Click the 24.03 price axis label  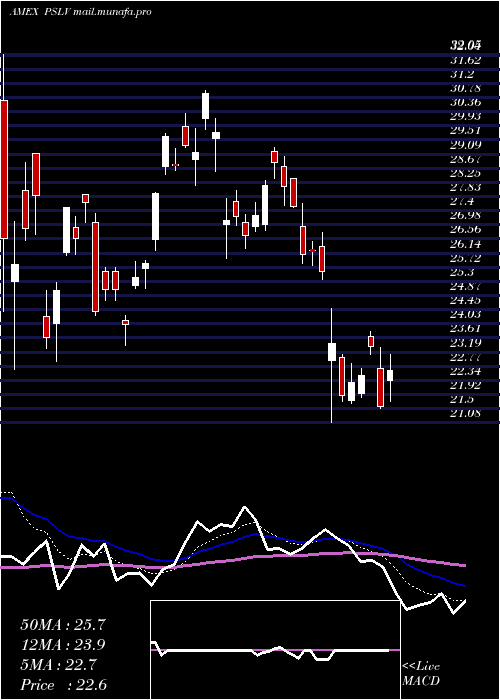(x=466, y=314)
